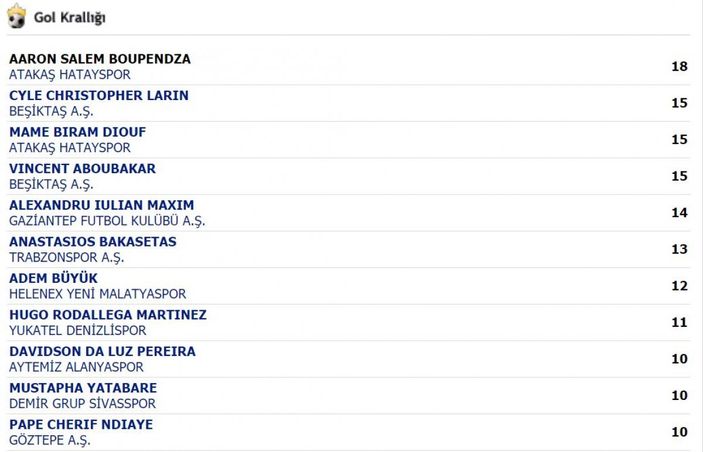
Task: Select Cyle Christopher Larin's name
Action: coord(99,96)
